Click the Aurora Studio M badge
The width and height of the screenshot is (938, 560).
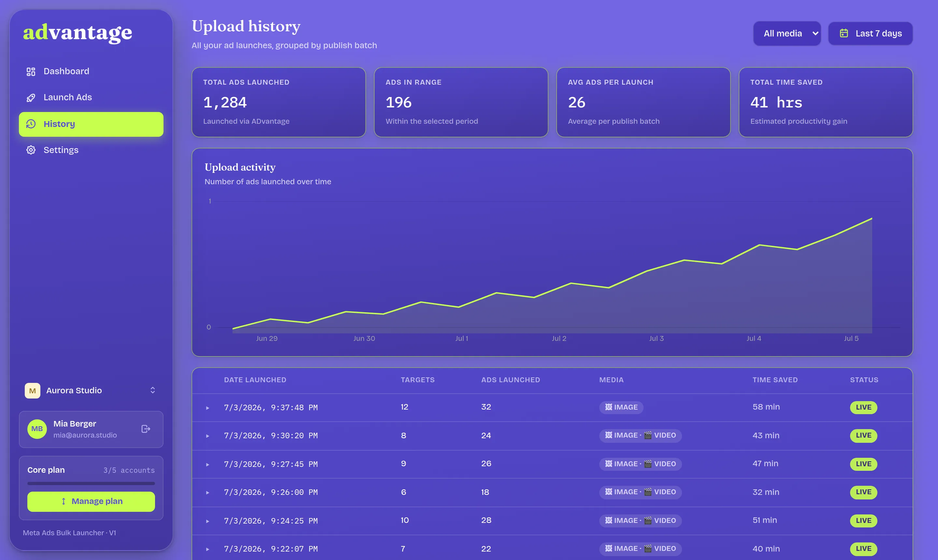coord(33,391)
